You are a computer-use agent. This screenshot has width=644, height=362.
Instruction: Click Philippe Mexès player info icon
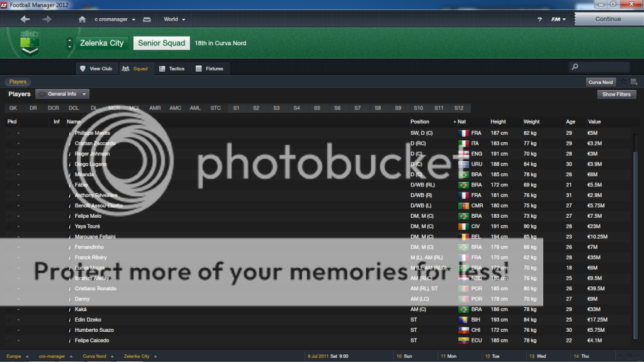coord(70,133)
